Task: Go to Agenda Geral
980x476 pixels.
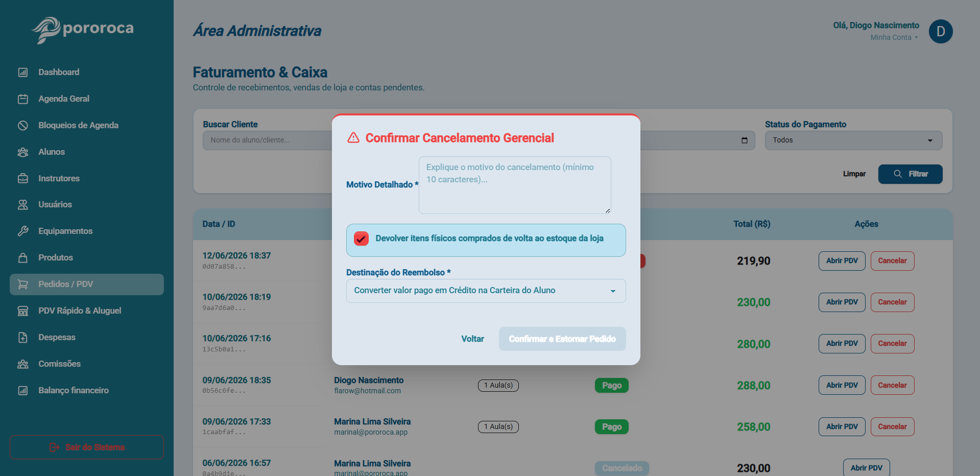Action: tap(87, 99)
